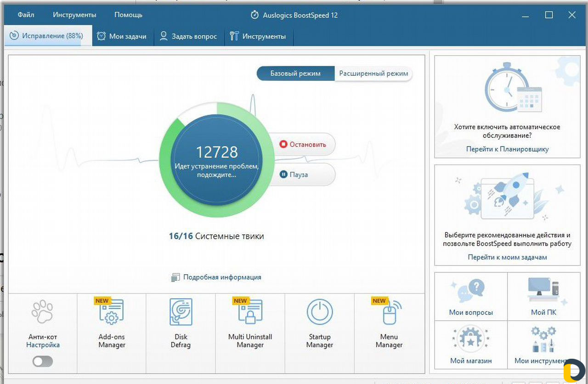Viewport: 588px width, 384px height.
Task: Click the person icon on Задать вопрос tab
Action: coord(163,36)
